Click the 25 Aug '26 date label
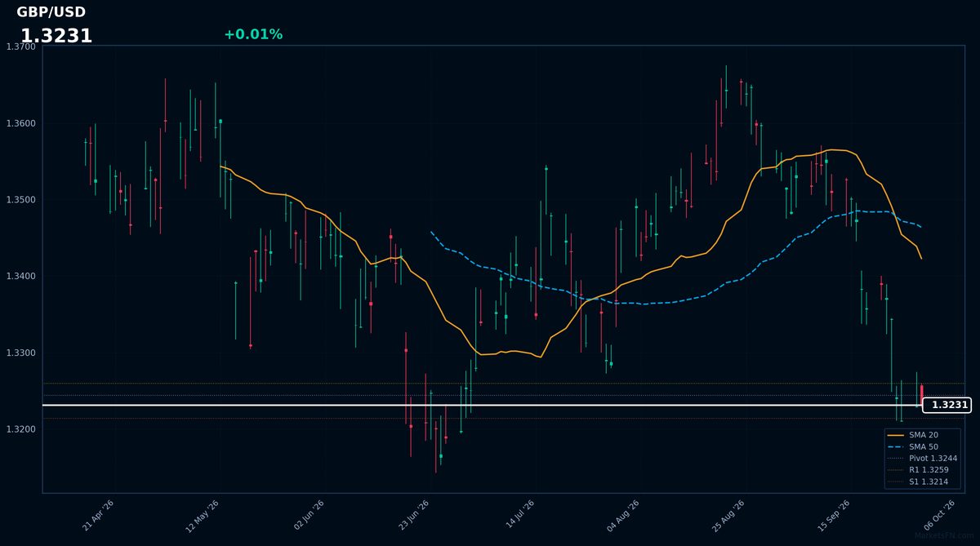 [728, 516]
